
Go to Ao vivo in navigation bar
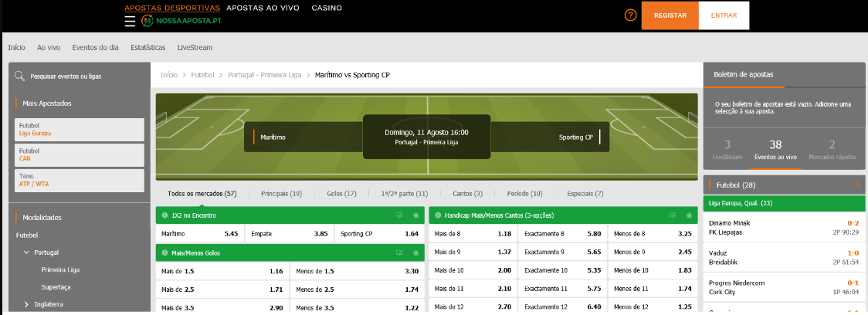(49, 48)
